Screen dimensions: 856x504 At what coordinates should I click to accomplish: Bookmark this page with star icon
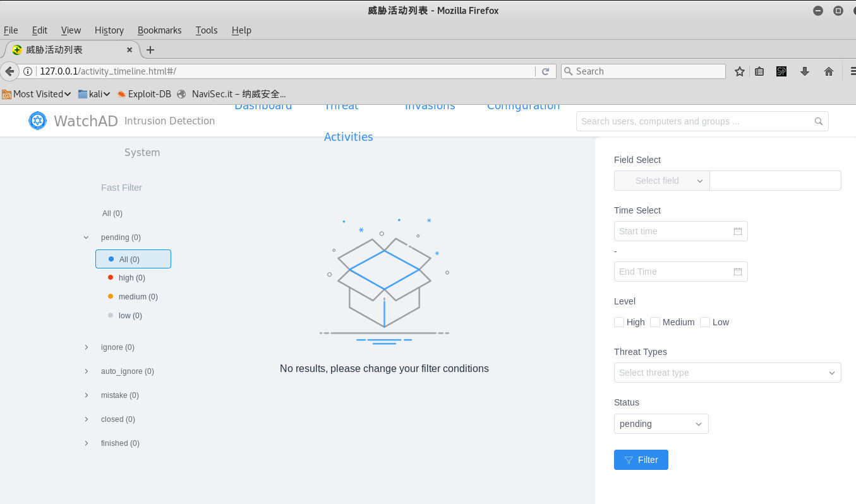pyautogui.click(x=739, y=71)
